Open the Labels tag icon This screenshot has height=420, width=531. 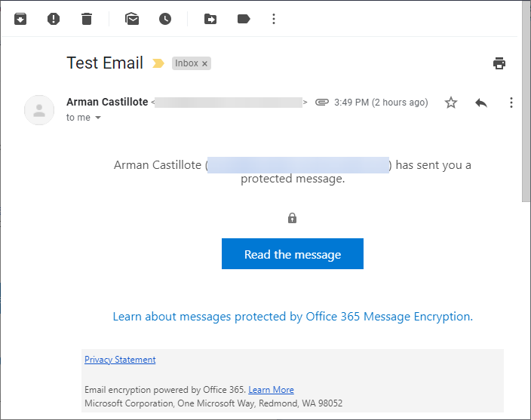click(x=244, y=19)
